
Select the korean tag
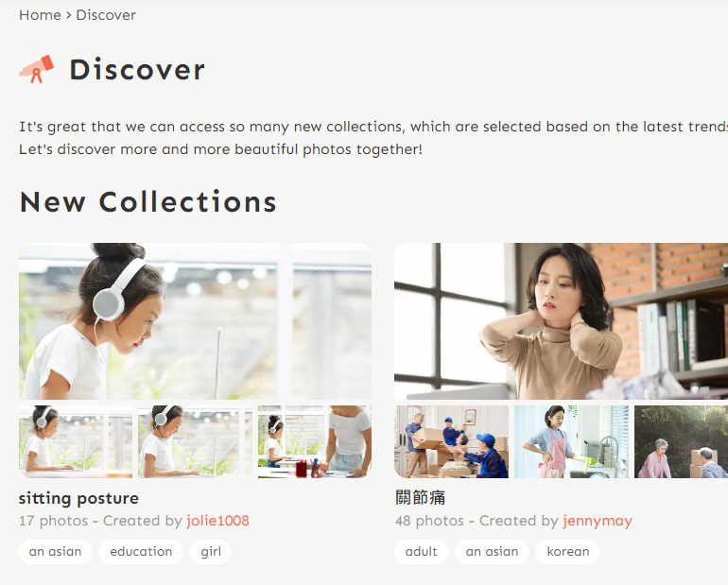(568, 552)
